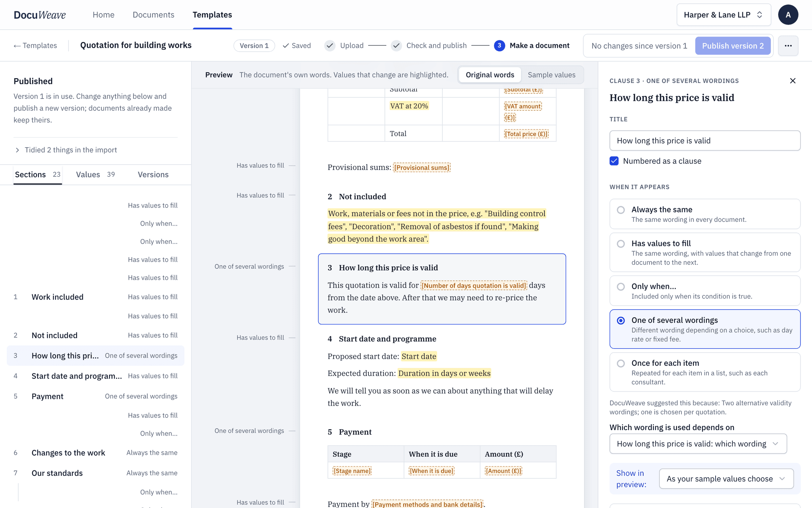The height and width of the screenshot is (508, 812).
Task: Go back to Templates via arrow link
Action: pyautogui.click(x=35, y=46)
